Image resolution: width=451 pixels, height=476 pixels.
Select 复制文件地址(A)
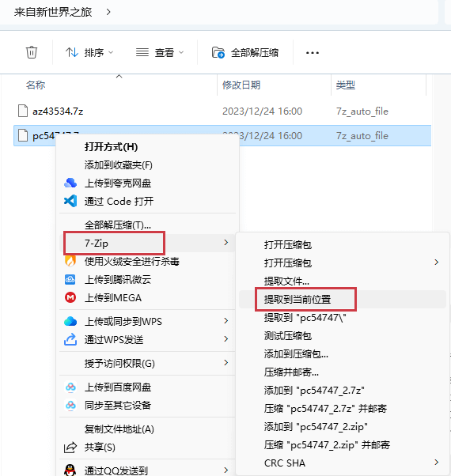[119, 429]
